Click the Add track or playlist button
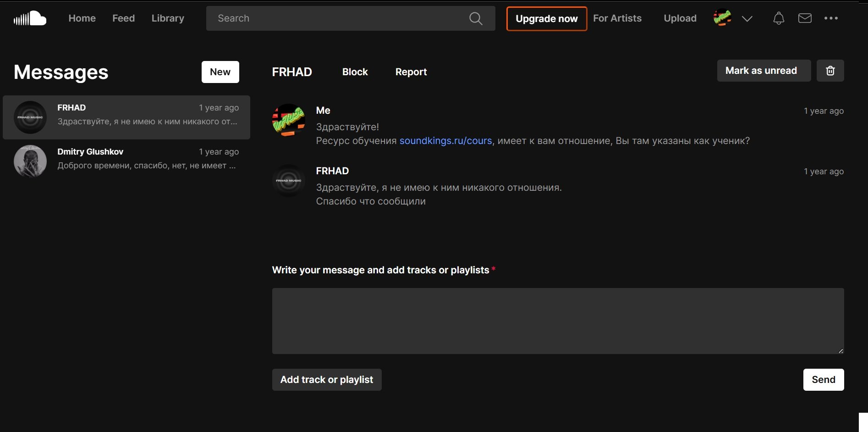The image size is (868, 432). click(x=327, y=380)
